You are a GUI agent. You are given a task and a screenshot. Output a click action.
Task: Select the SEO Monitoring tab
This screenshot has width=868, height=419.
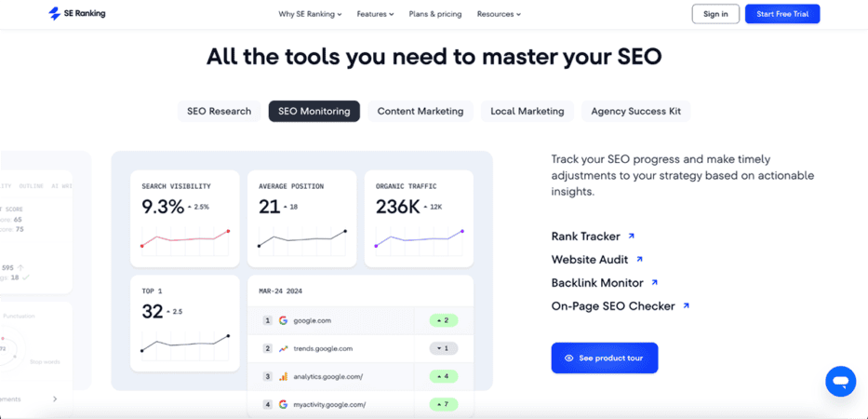pos(314,112)
